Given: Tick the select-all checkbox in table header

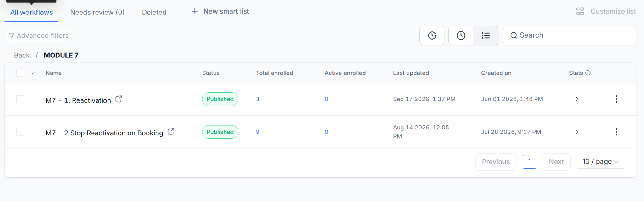Looking at the screenshot, I should pyautogui.click(x=20, y=73).
